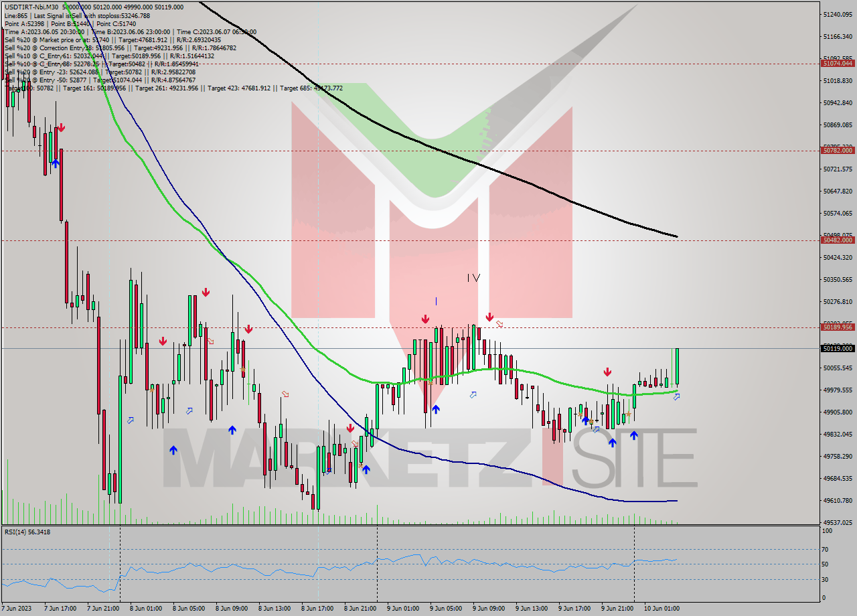Click the '8 Jun 13:00' time axis label
Image resolution: width=857 pixels, height=616 pixels.
274,609
